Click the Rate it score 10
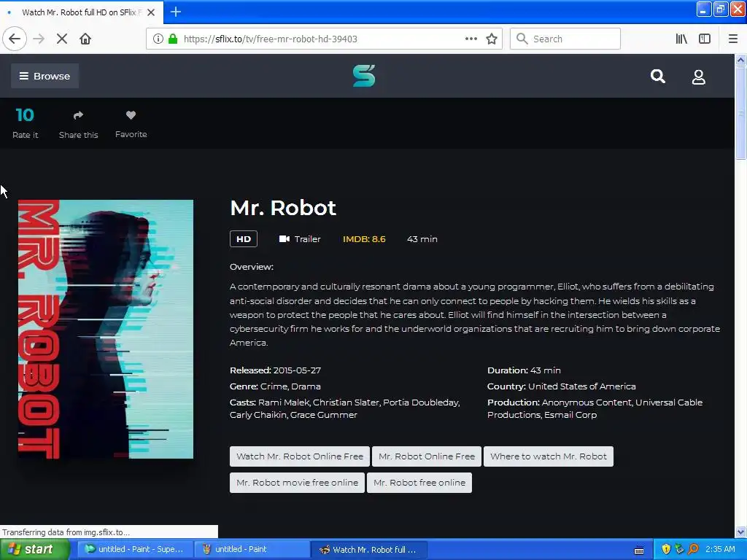The height and width of the screenshot is (560, 747). tap(25, 114)
